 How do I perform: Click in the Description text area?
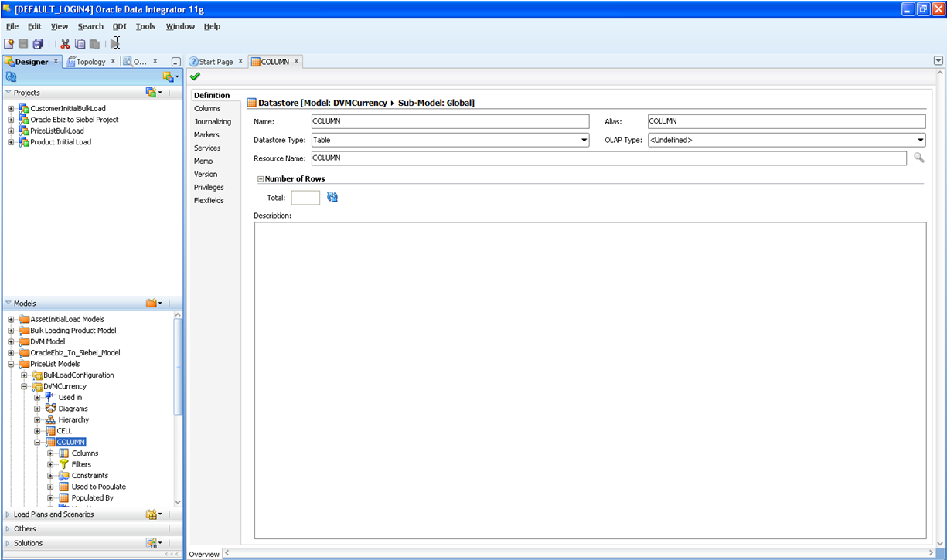[x=590, y=380]
